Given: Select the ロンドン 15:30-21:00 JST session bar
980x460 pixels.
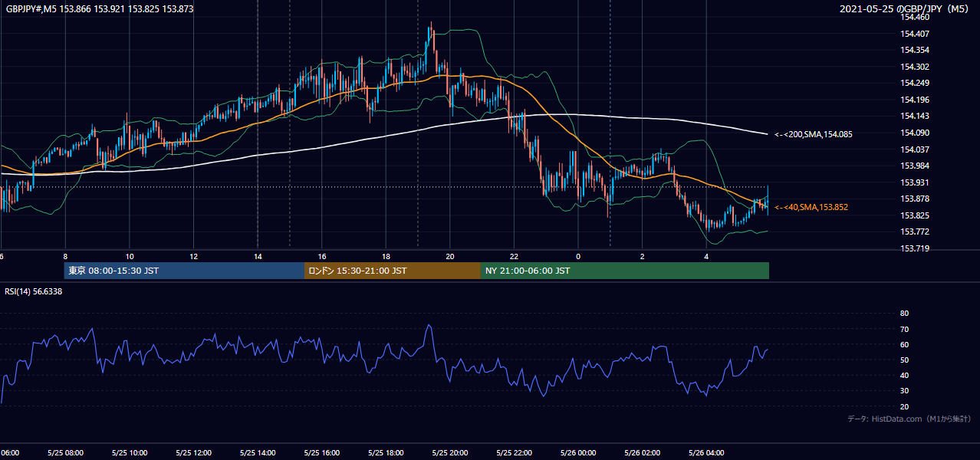Looking at the screenshot, I should coord(393,271).
